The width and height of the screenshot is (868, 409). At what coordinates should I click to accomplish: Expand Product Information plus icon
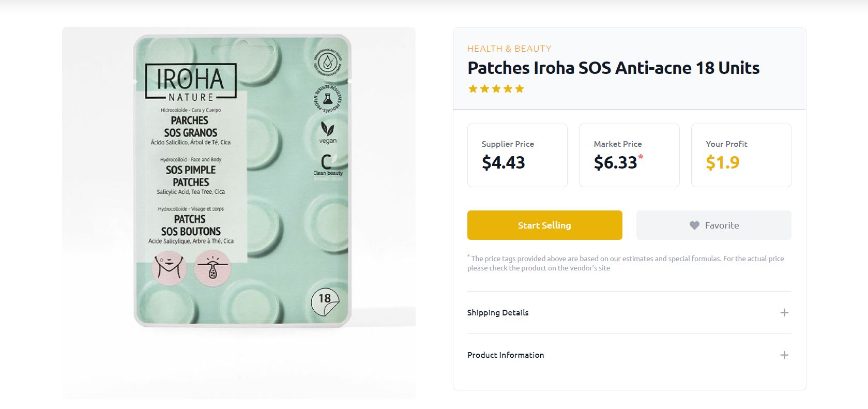point(784,355)
